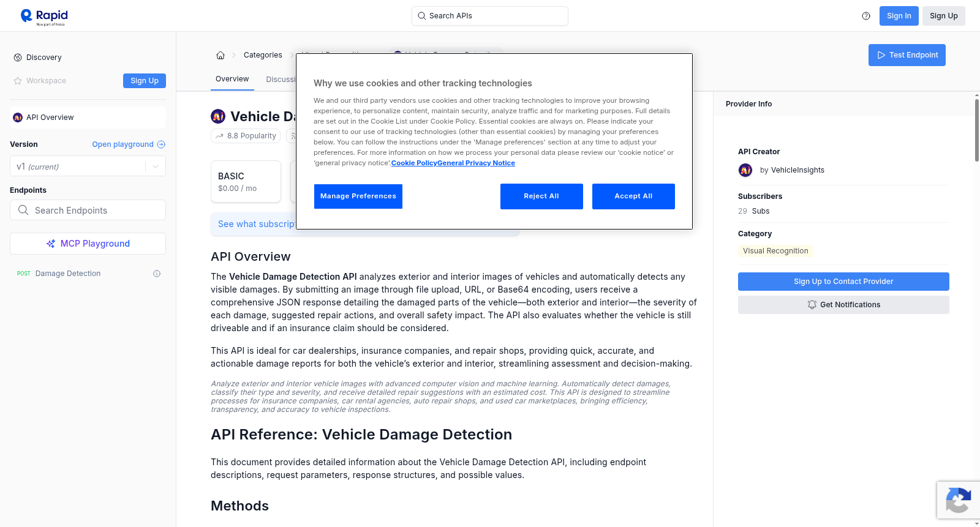This screenshot has height=527, width=980.
Task: Click the Workspace star icon
Action: tap(18, 81)
